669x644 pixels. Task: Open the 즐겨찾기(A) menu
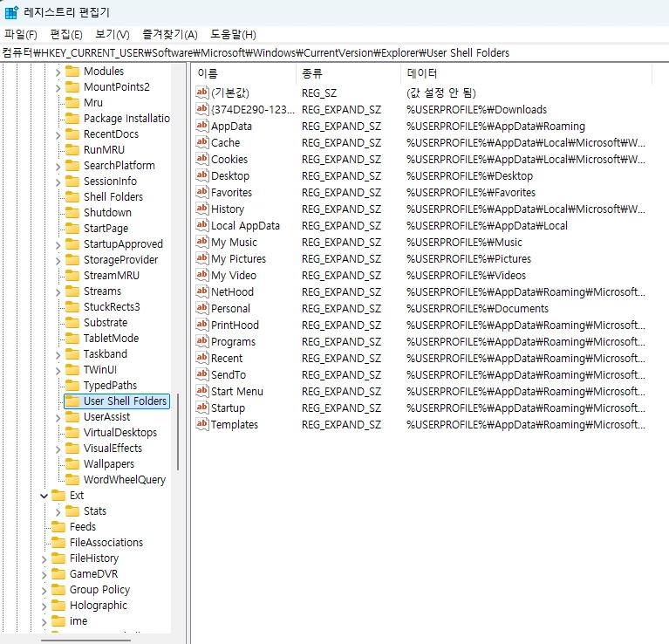pos(170,35)
